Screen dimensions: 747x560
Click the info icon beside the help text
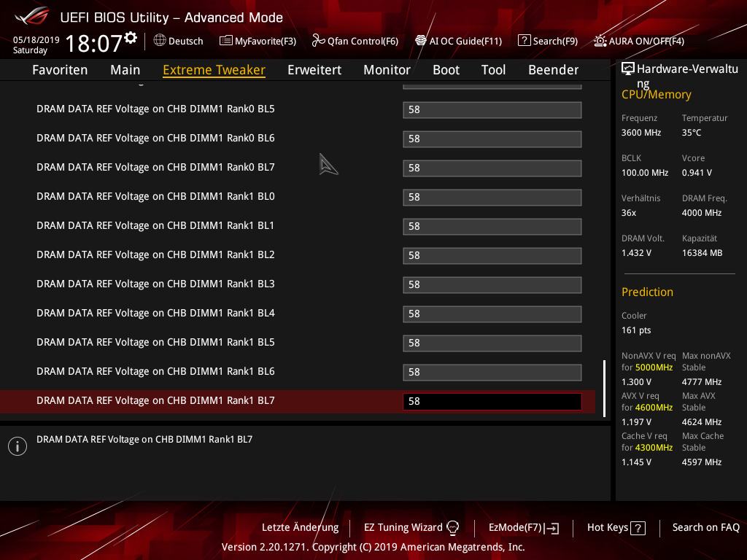pyautogui.click(x=18, y=446)
